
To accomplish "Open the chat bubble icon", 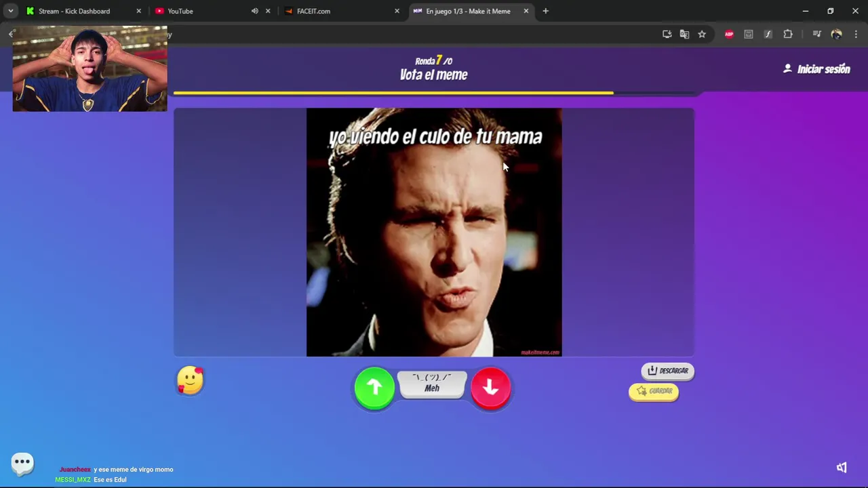I will [22, 463].
